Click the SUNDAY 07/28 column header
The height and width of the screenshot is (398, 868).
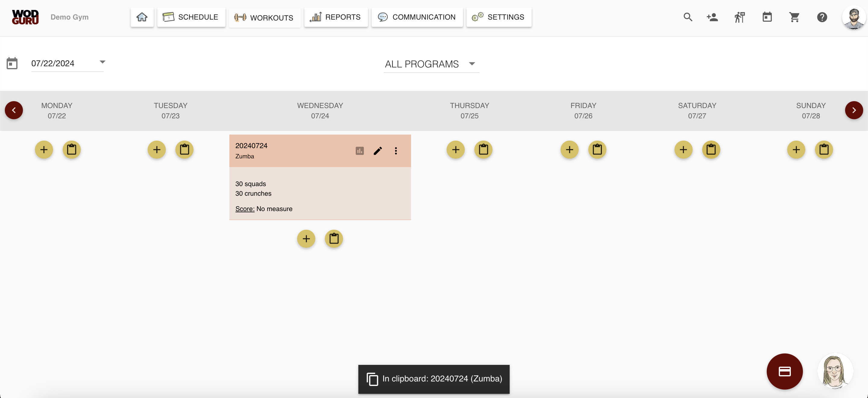tap(811, 110)
